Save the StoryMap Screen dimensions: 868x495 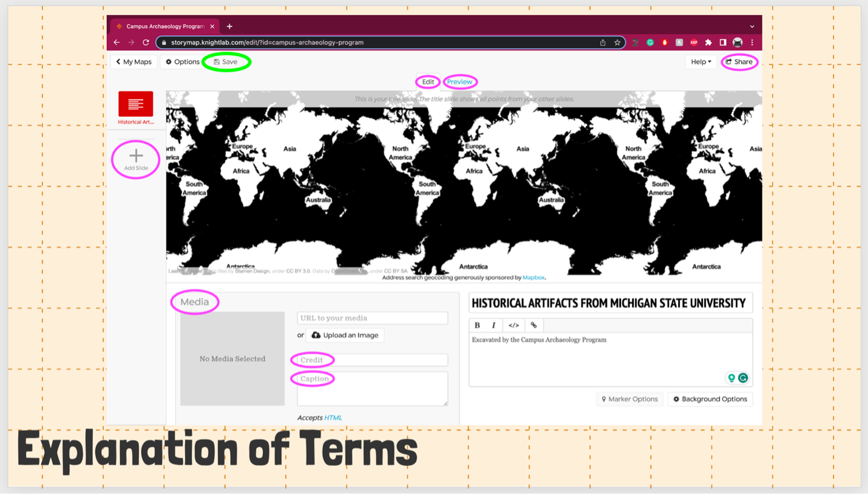click(226, 62)
